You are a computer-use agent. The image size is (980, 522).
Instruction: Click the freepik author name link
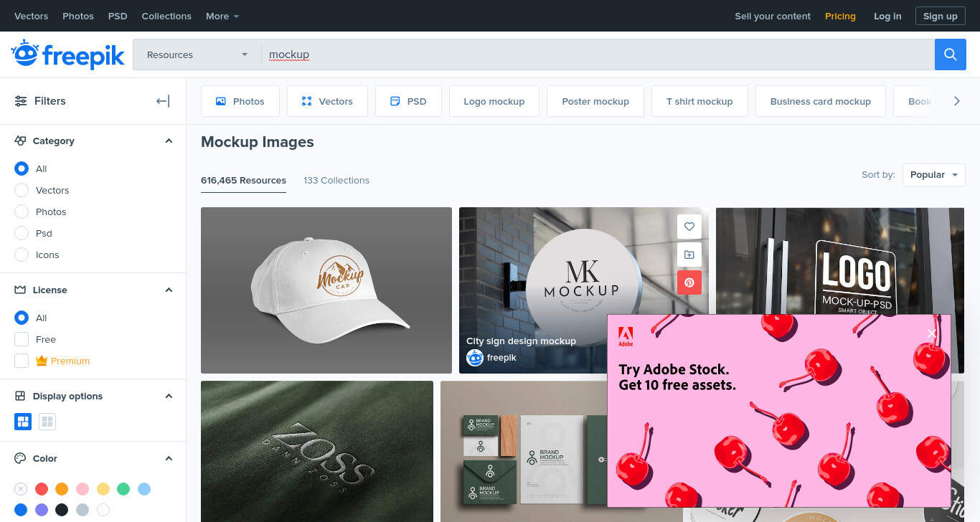pos(501,358)
